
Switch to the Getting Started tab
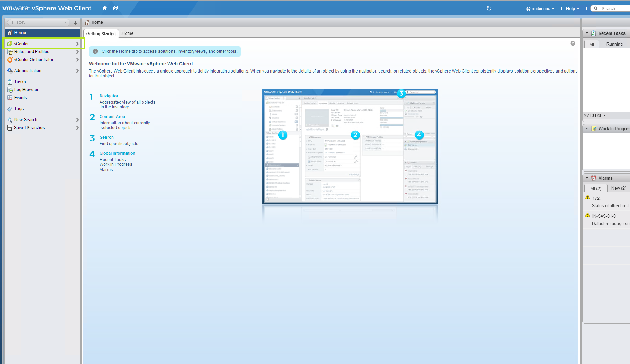pyautogui.click(x=101, y=33)
